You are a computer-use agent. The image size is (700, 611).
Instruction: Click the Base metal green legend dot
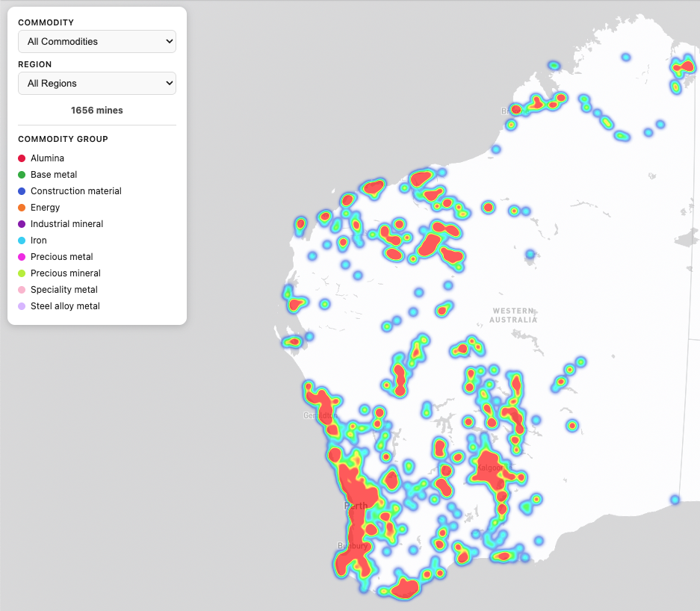pos(22,175)
